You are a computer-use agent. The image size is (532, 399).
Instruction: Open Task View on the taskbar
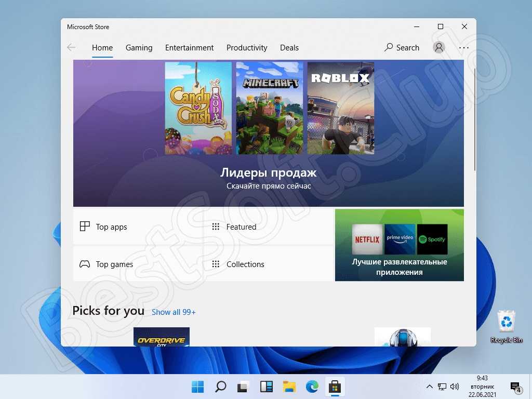pyautogui.click(x=243, y=387)
